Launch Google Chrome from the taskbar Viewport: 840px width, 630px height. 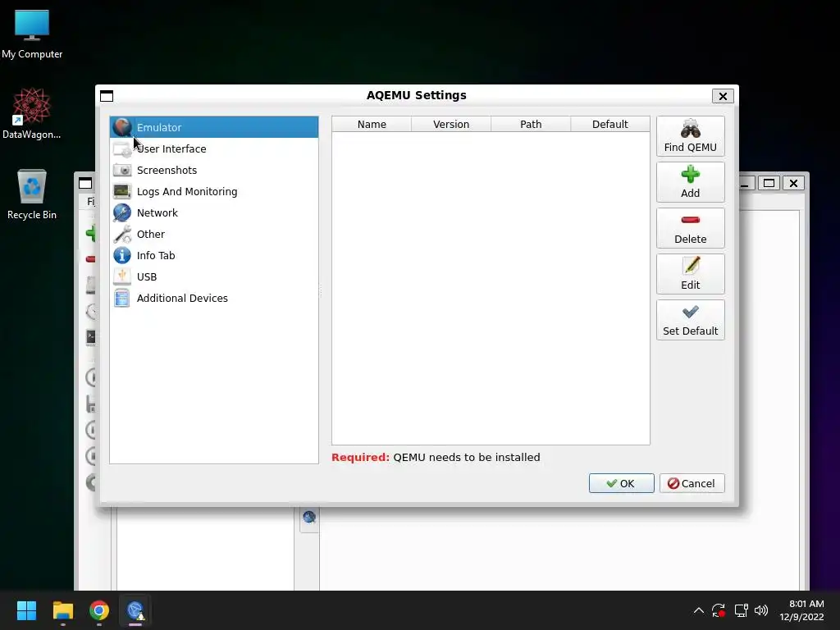[x=99, y=610]
